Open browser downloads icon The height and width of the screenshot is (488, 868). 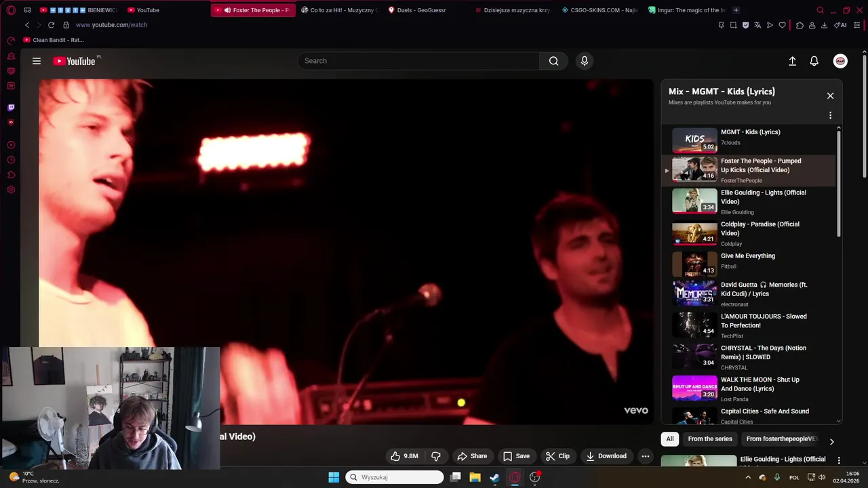(x=824, y=25)
